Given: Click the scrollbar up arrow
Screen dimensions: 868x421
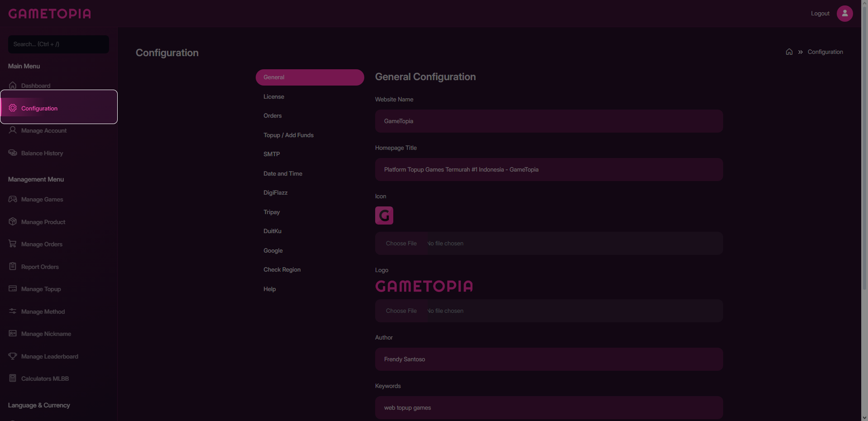Looking at the screenshot, I should (864, 3).
